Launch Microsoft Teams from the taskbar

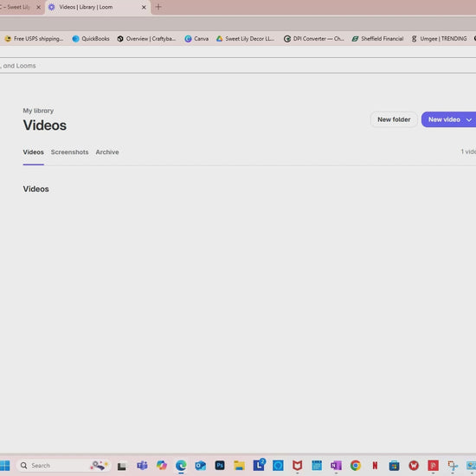click(x=142, y=465)
